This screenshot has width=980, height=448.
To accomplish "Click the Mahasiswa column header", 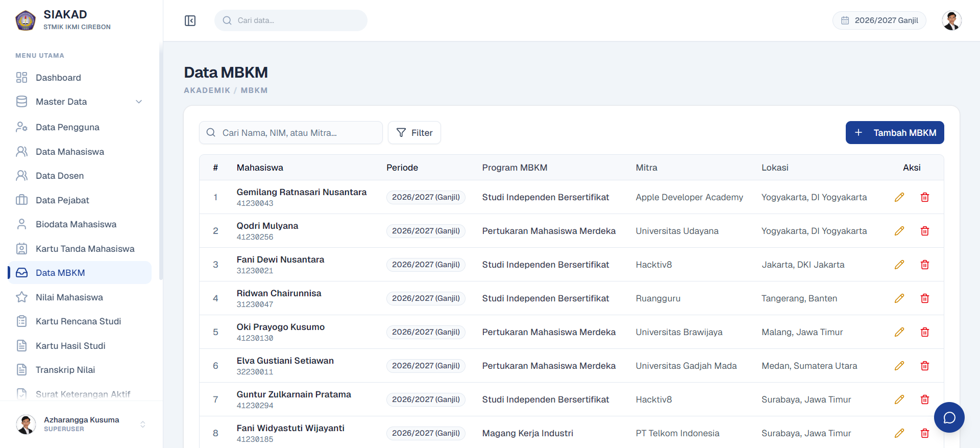I will (260, 168).
